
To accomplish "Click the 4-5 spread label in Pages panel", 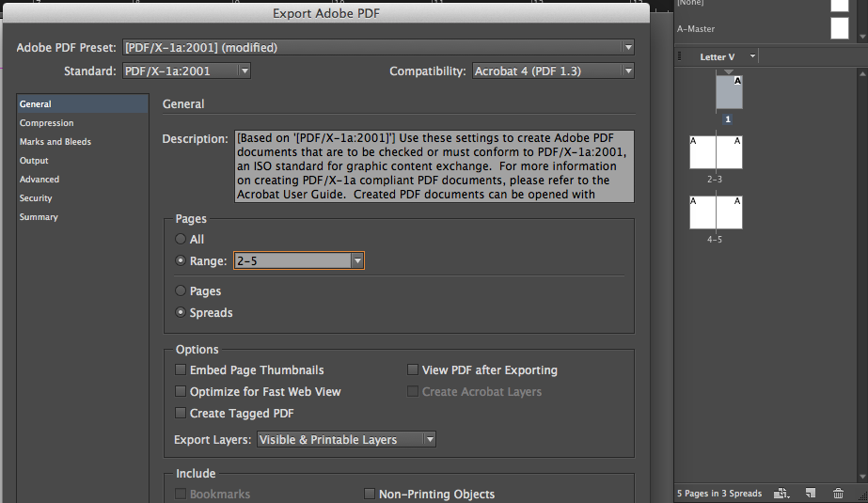I will [715, 240].
